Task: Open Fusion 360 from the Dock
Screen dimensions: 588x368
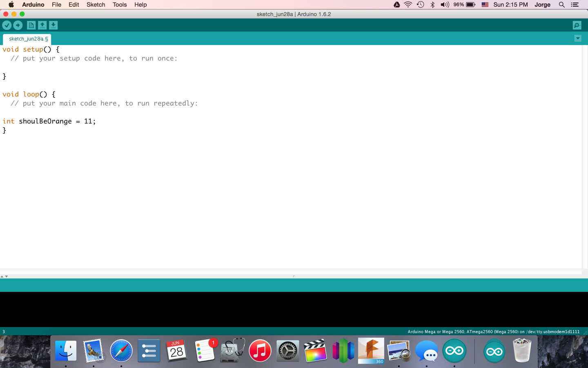Action: (371, 350)
